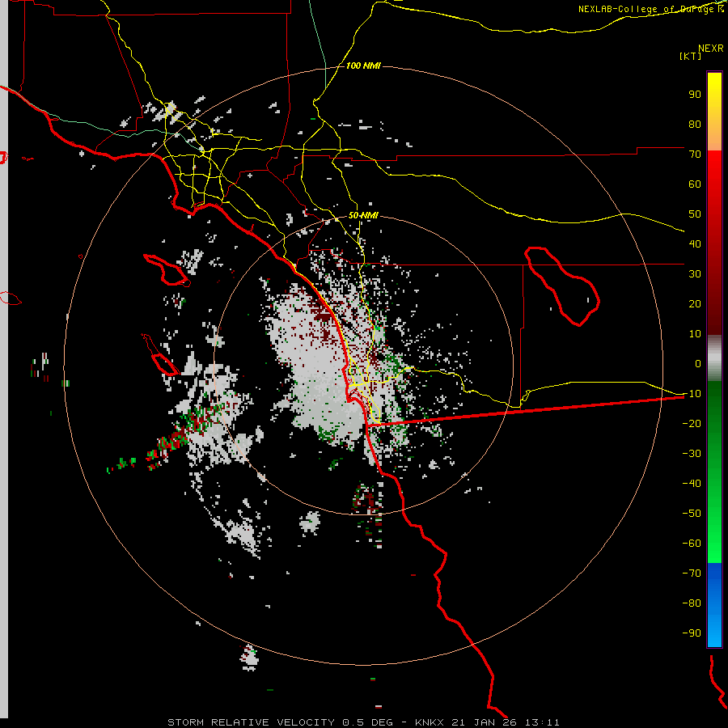
Task: Click the "-30" scale value
Action: pyautogui.click(x=692, y=454)
